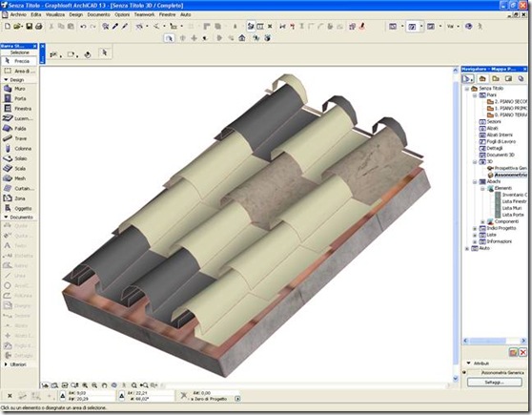Select Assonometria in navigator tree

click(507, 175)
